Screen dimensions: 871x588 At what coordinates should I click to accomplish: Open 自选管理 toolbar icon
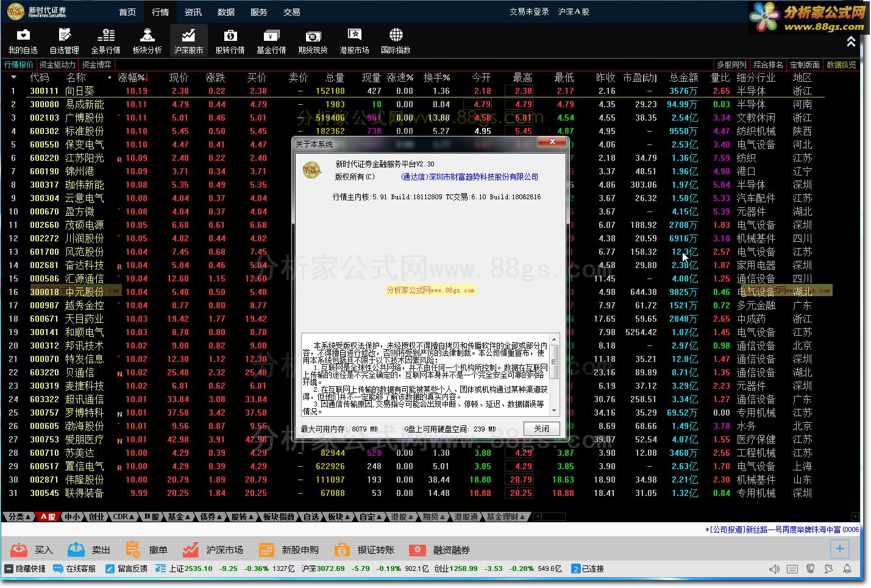pos(64,41)
